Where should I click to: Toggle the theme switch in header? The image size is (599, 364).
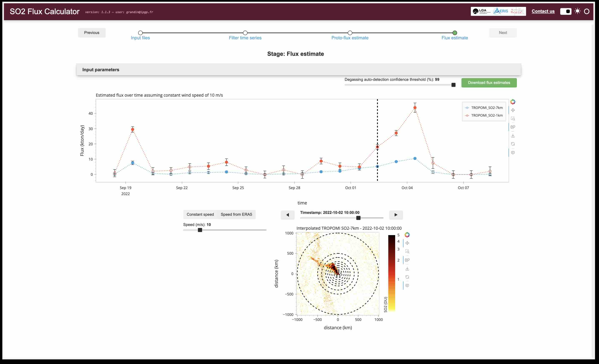click(x=566, y=11)
